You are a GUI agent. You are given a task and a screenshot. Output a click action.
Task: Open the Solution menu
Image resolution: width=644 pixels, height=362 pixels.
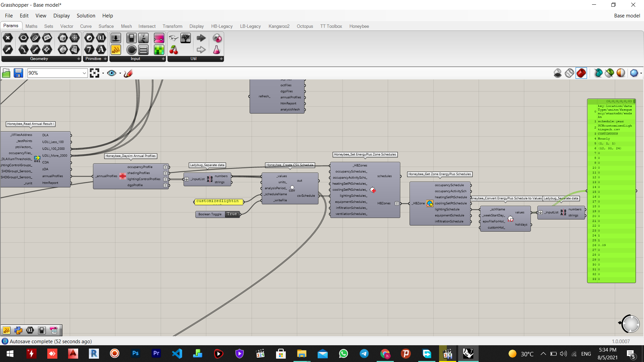click(x=86, y=16)
